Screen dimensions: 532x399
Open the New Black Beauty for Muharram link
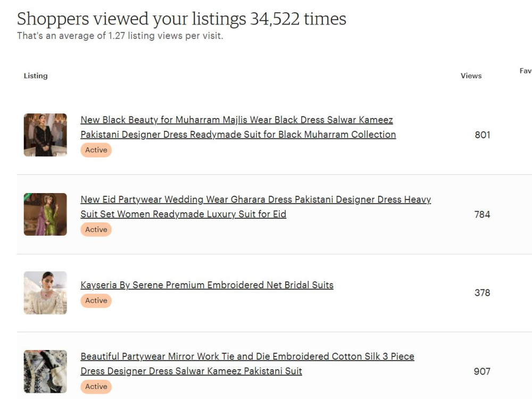(x=238, y=127)
